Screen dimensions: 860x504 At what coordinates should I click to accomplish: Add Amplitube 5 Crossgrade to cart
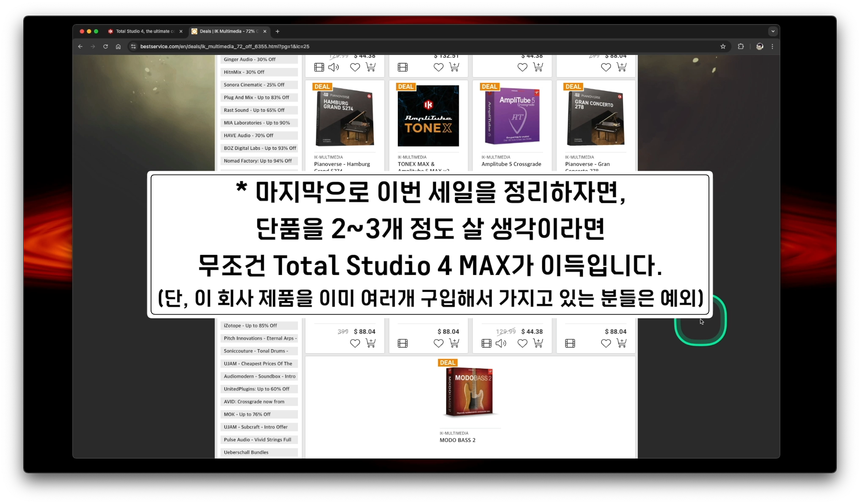[x=538, y=343]
